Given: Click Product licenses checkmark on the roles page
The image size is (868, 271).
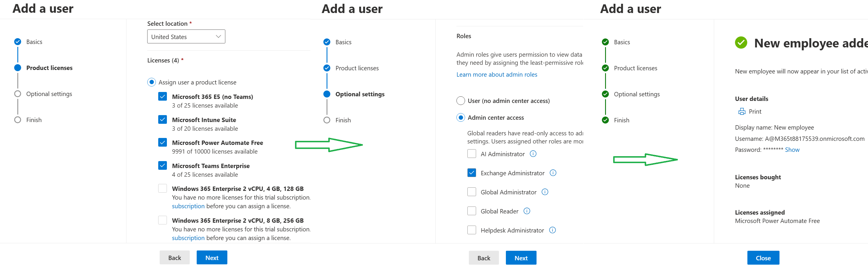Looking at the screenshot, I should pyautogui.click(x=327, y=68).
